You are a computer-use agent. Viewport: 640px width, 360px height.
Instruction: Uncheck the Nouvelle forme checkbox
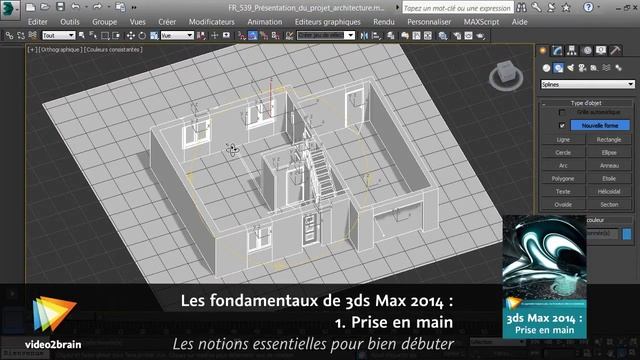562,125
